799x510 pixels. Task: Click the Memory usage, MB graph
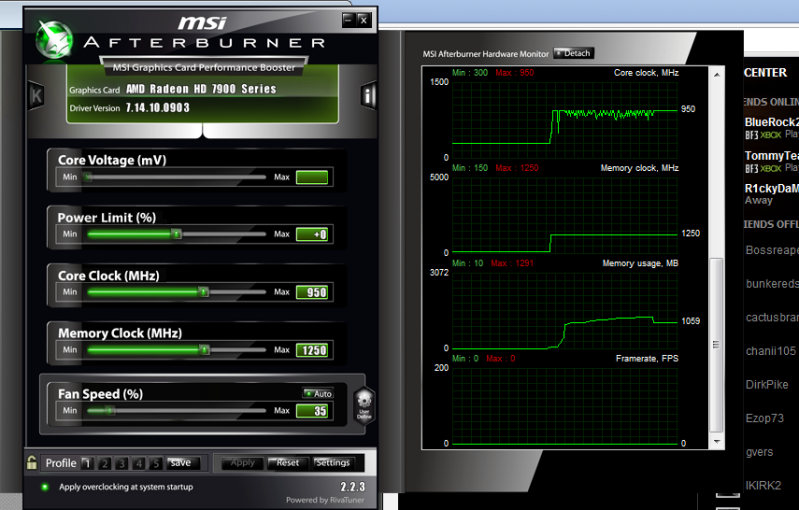[x=565, y=310]
